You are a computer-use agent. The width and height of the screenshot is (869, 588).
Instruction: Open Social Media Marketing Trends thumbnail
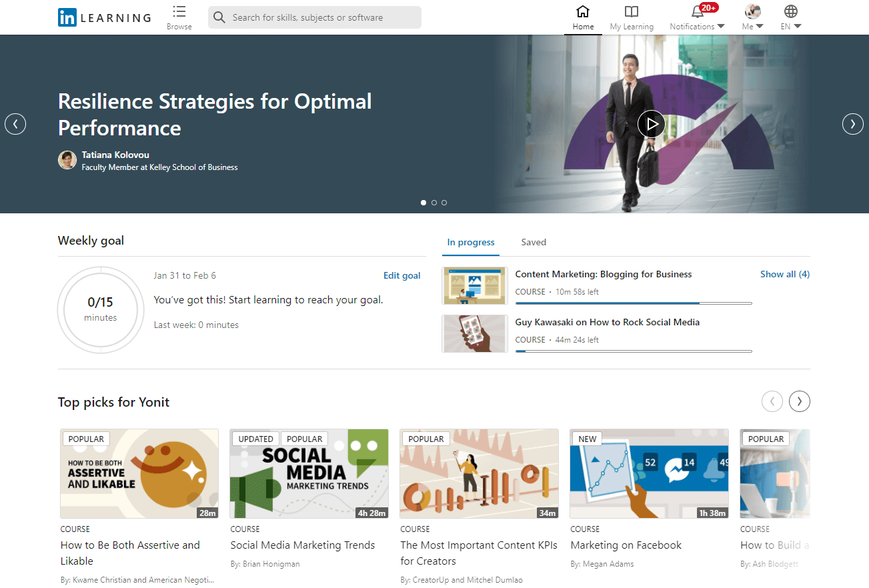(309, 473)
